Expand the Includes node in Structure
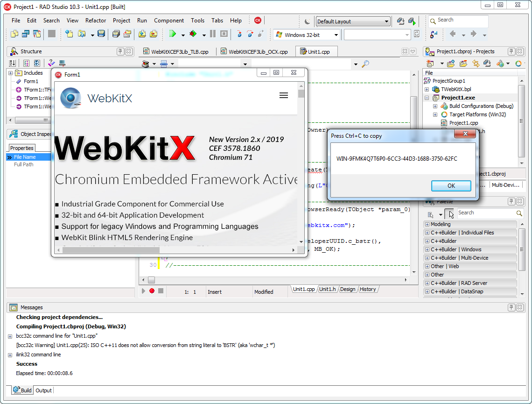This screenshot has height=404, width=532. (x=11, y=73)
